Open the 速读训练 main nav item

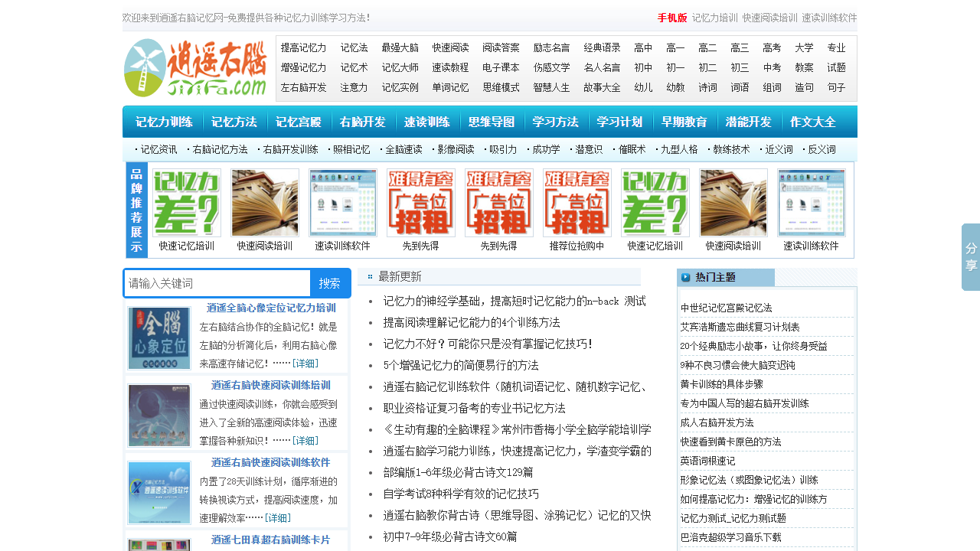coord(427,122)
